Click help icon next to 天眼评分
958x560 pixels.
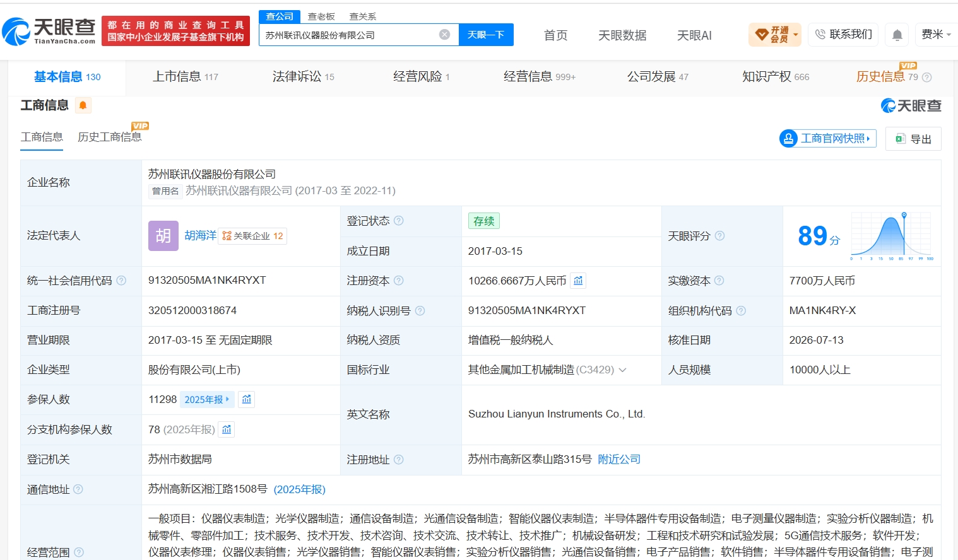tap(719, 236)
